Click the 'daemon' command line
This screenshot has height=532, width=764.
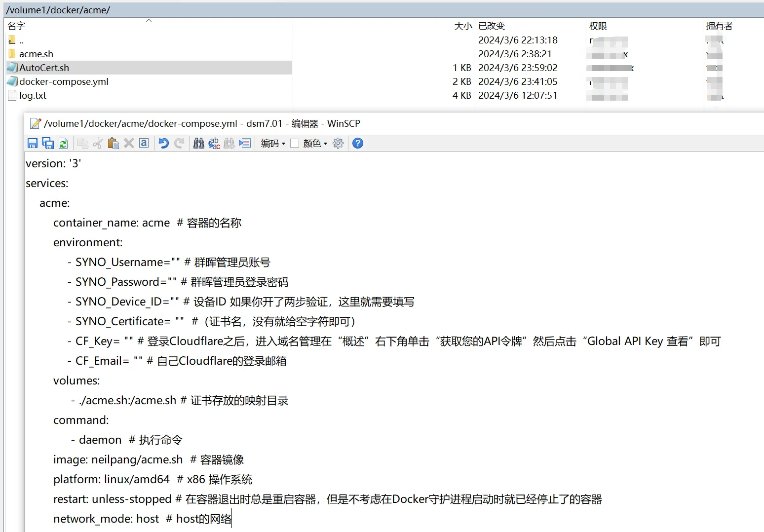[x=126, y=440]
